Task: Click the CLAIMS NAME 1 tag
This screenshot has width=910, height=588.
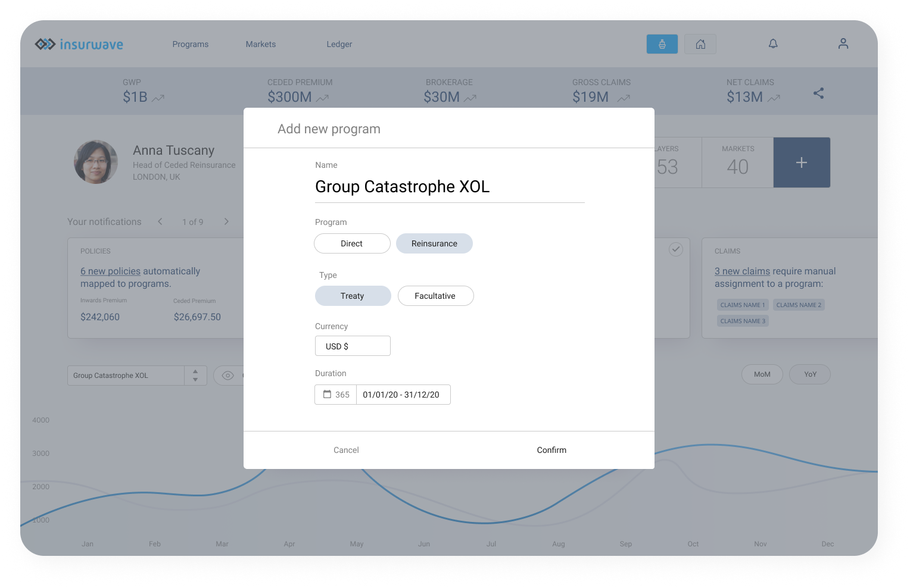Action: [x=743, y=305]
